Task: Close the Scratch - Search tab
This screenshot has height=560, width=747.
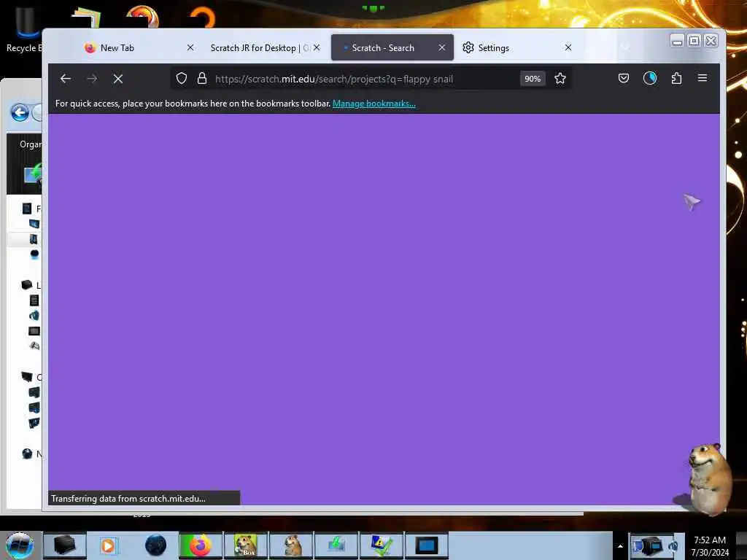Action: pos(441,47)
